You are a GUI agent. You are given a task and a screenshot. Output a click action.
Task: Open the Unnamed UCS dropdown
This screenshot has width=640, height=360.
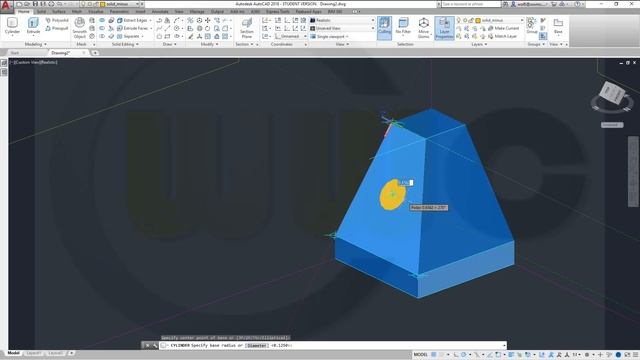point(291,36)
